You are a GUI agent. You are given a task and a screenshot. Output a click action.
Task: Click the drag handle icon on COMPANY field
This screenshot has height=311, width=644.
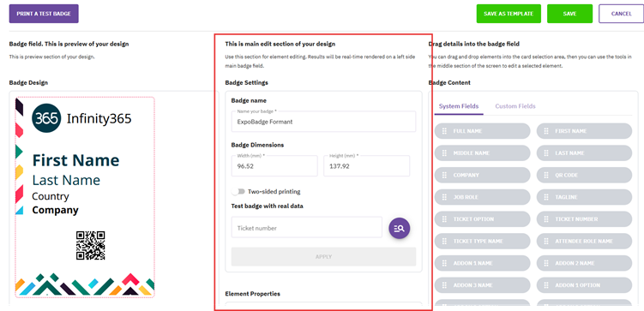pos(444,175)
